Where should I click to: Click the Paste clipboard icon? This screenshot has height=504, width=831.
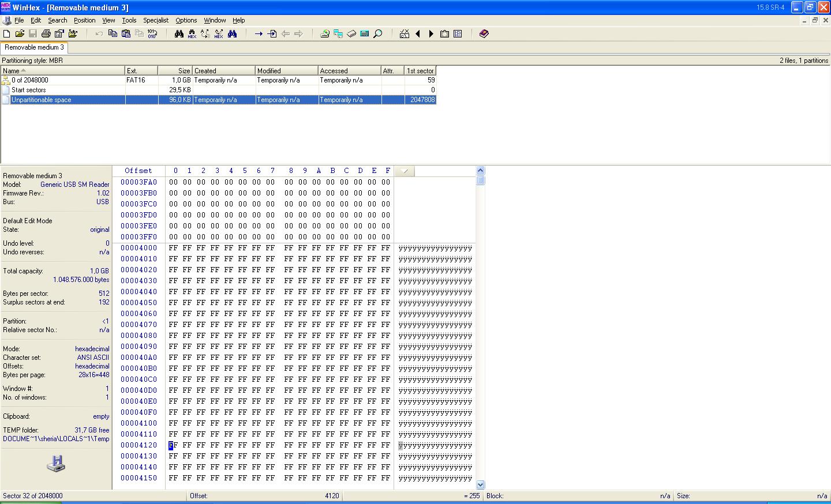pyautogui.click(x=126, y=34)
